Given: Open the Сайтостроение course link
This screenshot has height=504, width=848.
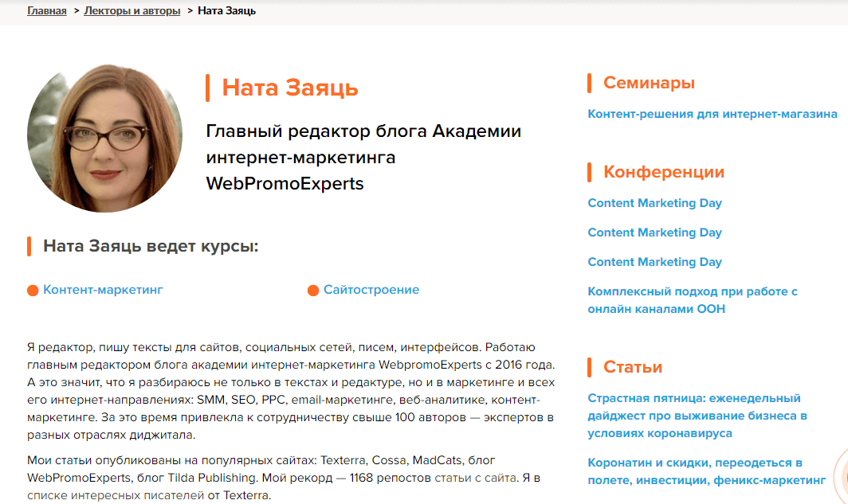Looking at the screenshot, I should (x=371, y=290).
